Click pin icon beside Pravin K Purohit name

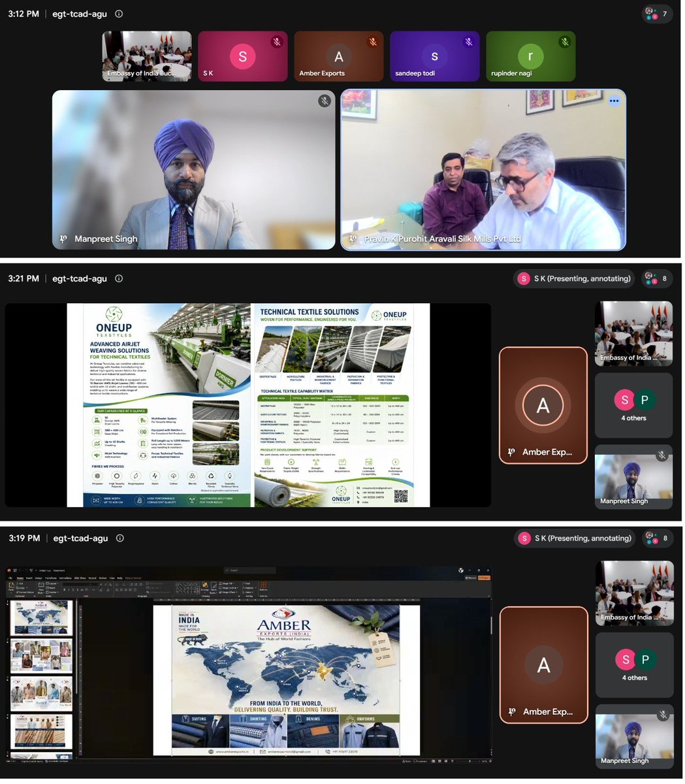353,239
